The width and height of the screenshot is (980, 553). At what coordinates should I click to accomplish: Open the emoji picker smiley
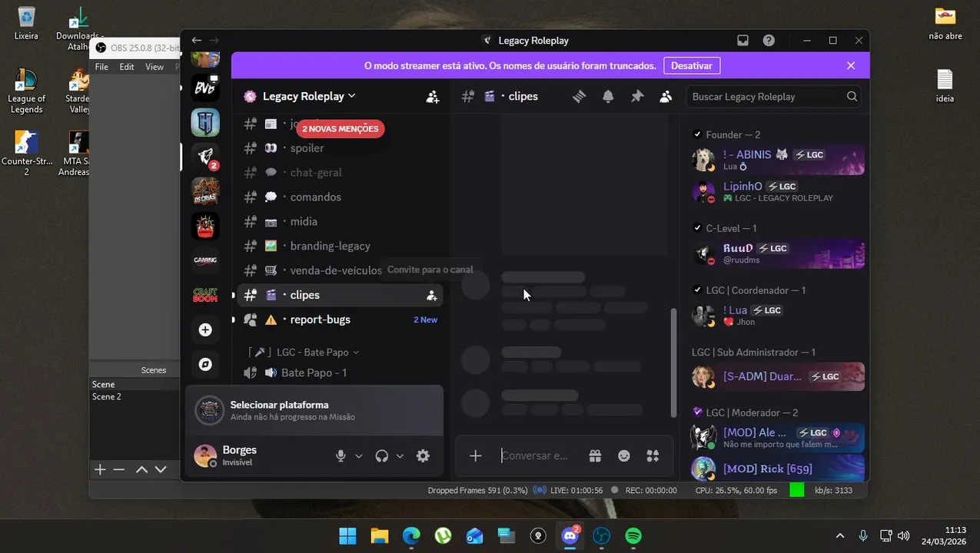[624, 455]
